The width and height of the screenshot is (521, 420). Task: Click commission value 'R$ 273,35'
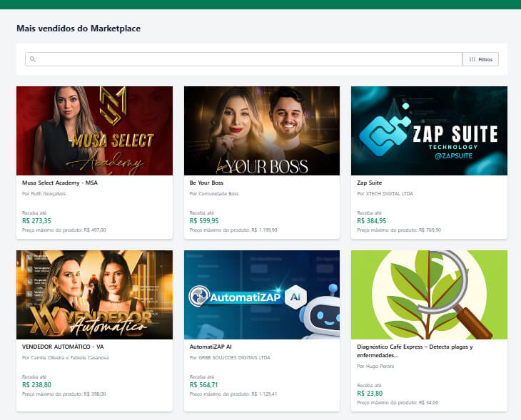point(36,221)
